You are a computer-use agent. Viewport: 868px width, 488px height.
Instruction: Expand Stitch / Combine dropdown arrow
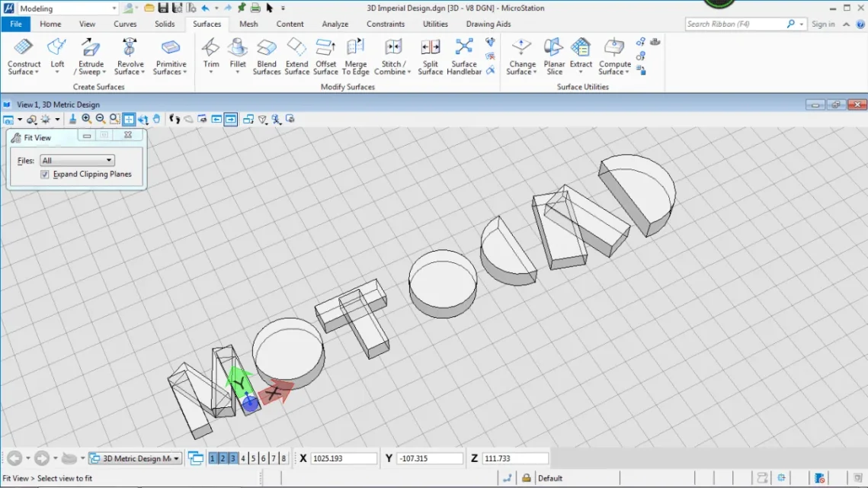pyautogui.click(x=409, y=72)
